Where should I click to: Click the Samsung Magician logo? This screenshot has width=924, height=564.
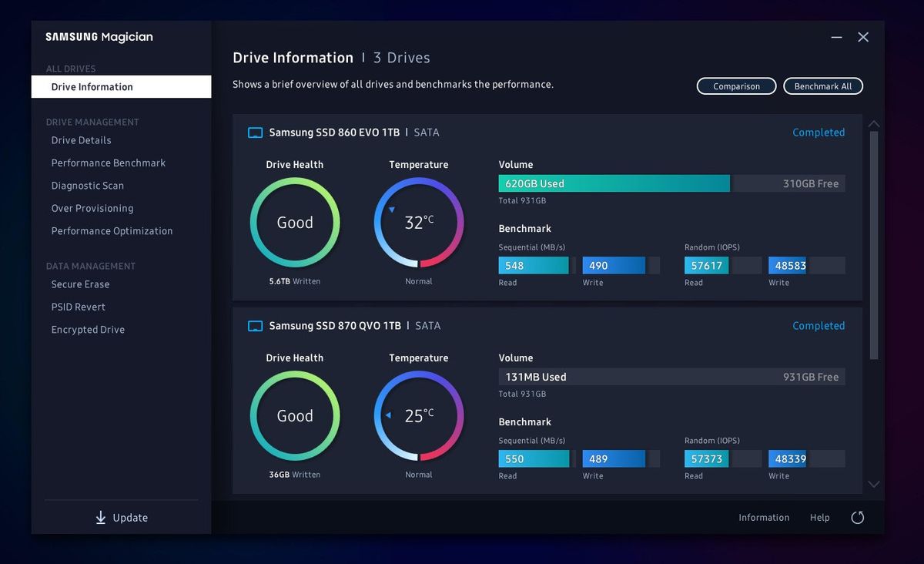tap(99, 37)
